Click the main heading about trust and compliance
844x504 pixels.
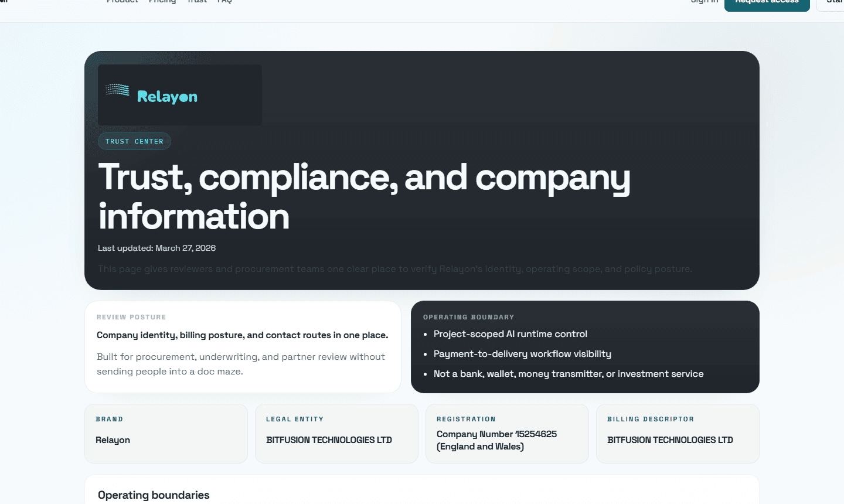(x=365, y=196)
